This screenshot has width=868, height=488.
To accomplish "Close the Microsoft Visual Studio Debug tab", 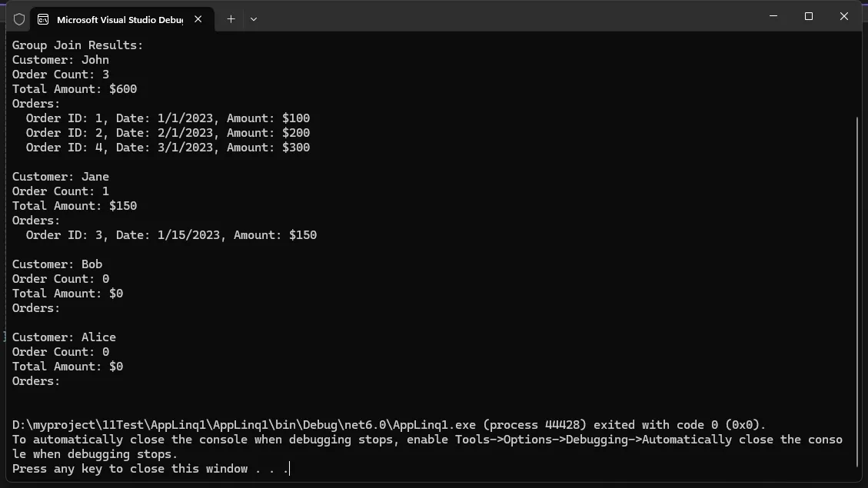I will tap(198, 19).
